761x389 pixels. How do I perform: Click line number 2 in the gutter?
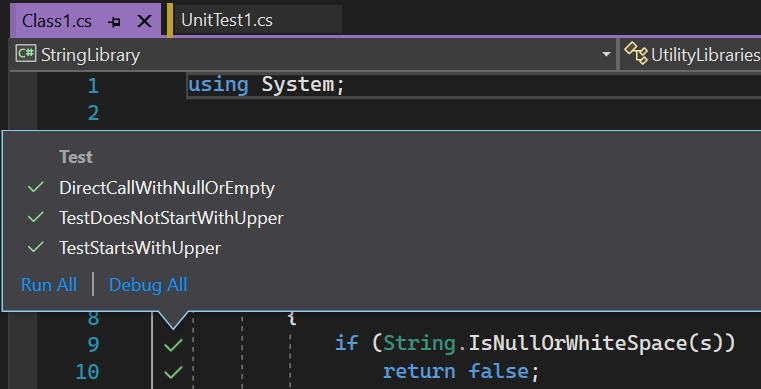(x=93, y=113)
